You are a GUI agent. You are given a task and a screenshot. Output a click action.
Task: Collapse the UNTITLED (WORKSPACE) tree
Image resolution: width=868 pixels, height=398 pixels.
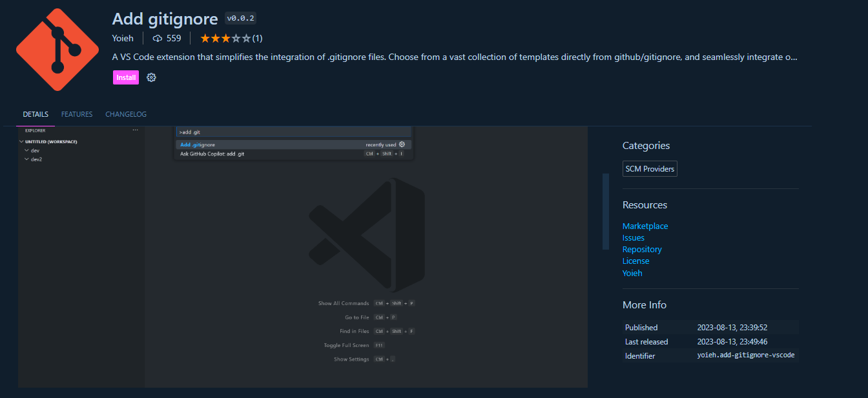(21, 141)
